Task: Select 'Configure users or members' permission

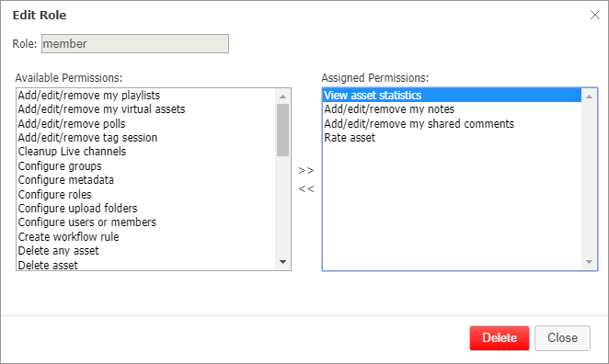Action: pos(146,222)
